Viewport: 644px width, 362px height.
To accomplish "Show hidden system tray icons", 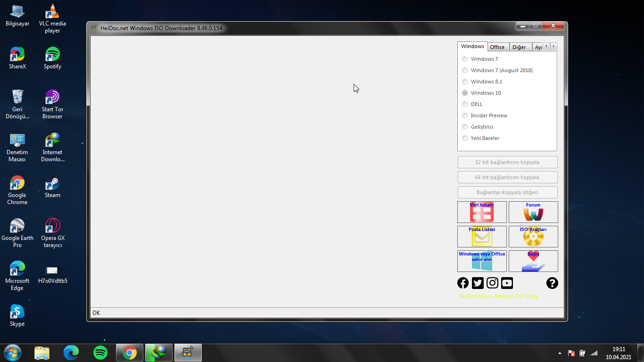I will click(560, 353).
